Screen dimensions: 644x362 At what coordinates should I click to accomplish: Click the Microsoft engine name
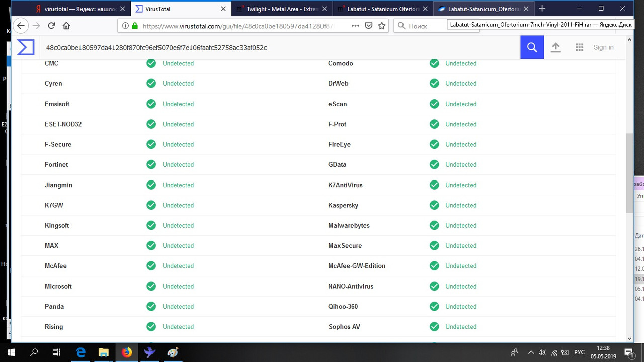(58, 286)
